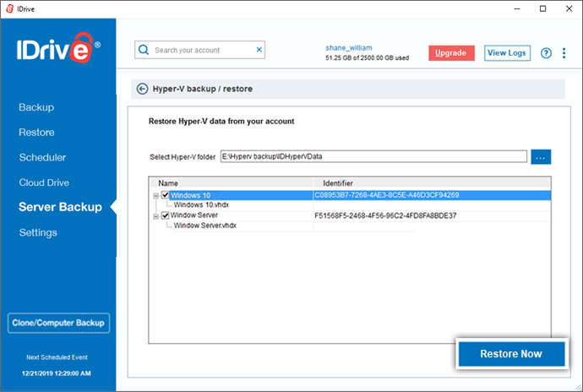Open the Restore section
This screenshot has height=392, width=583.
click(36, 133)
